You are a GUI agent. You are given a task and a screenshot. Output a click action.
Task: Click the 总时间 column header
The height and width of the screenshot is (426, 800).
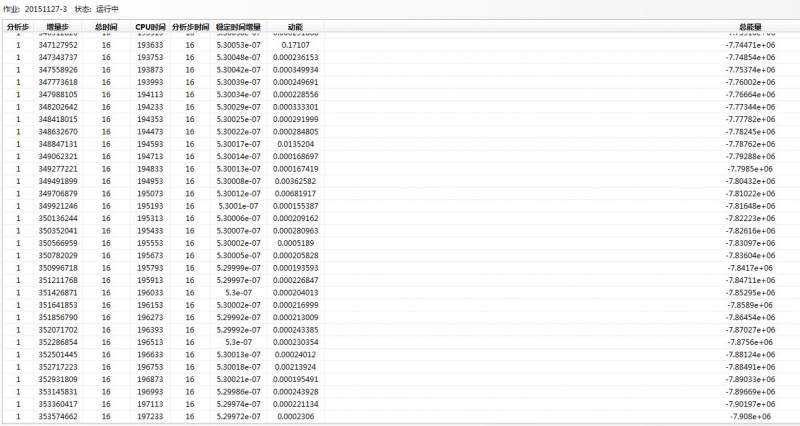click(x=106, y=27)
